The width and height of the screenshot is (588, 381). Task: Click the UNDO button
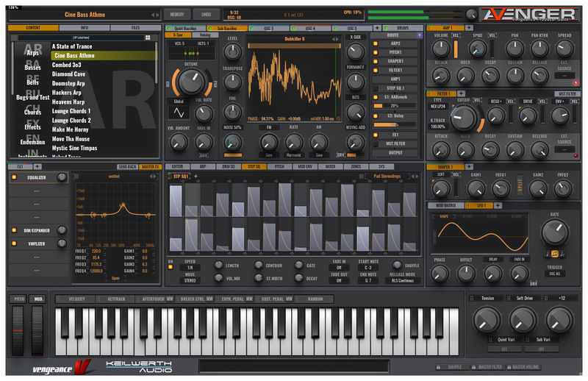pyautogui.click(x=206, y=15)
